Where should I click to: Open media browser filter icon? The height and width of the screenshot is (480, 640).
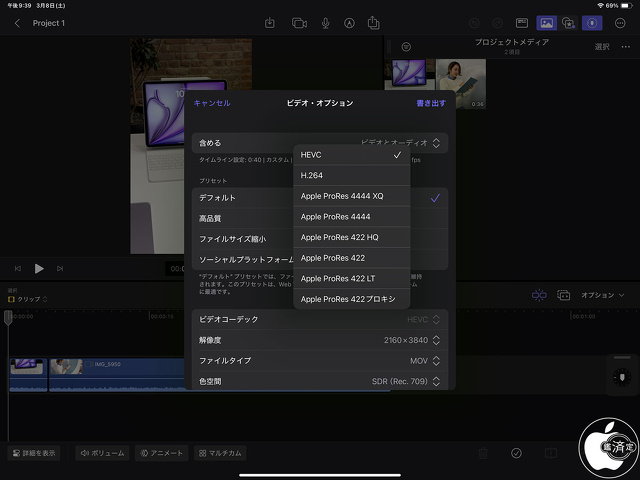click(406, 47)
